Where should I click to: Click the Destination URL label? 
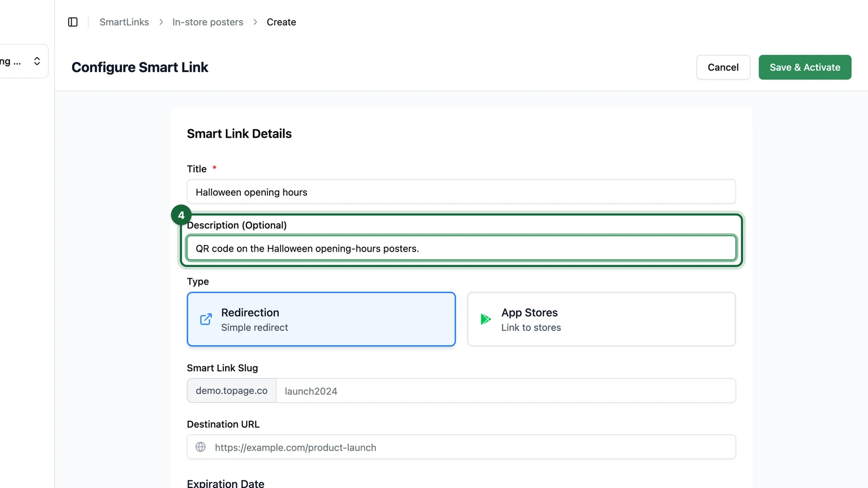click(x=223, y=424)
